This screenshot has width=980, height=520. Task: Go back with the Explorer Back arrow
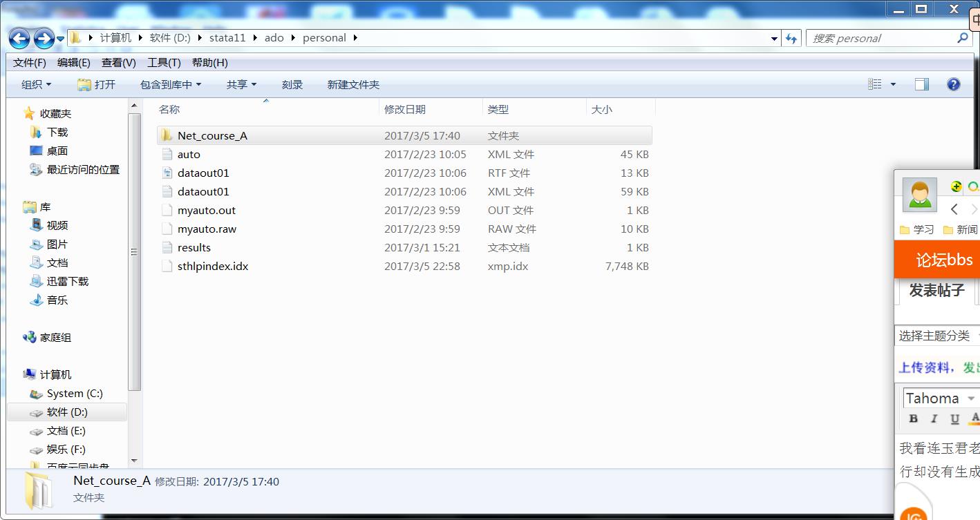[x=19, y=39]
